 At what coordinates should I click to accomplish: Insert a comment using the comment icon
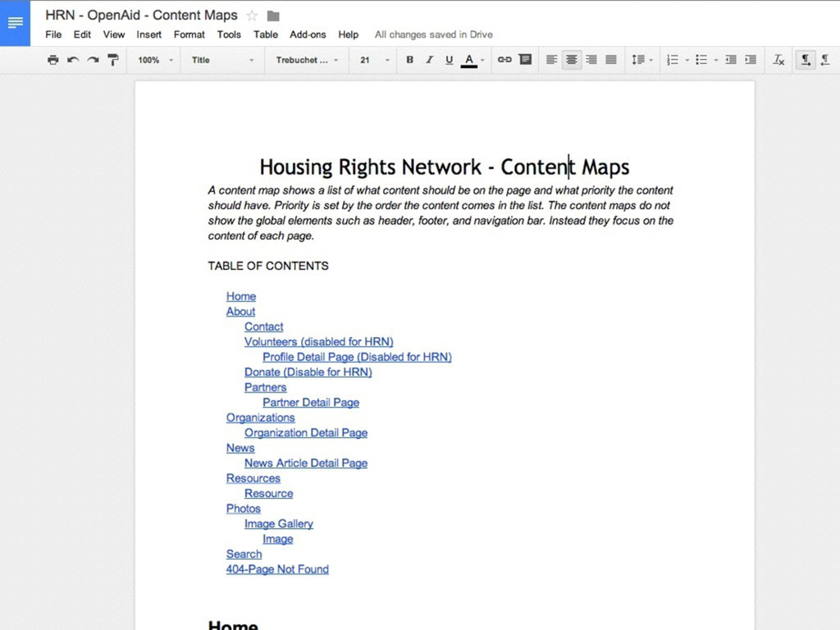pyautogui.click(x=526, y=59)
